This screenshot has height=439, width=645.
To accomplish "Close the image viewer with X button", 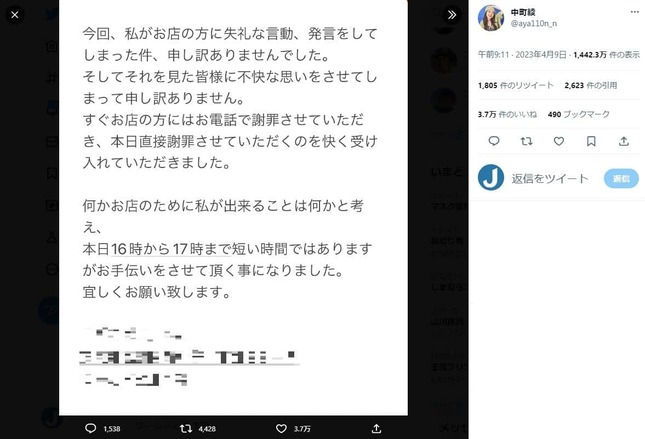I will click(x=15, y=15).
